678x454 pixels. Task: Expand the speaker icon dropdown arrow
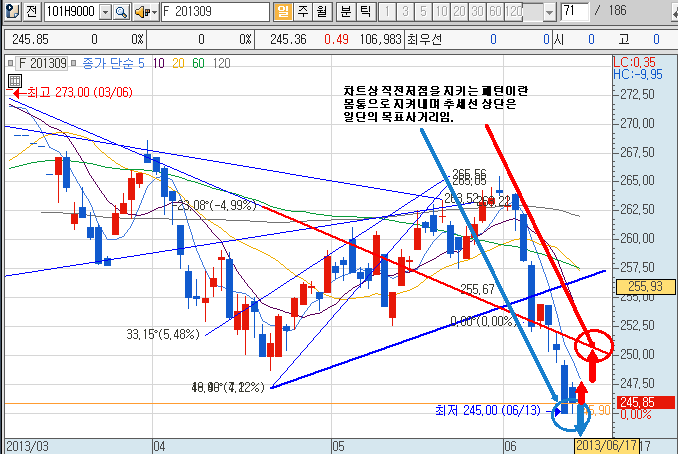click(155, 12)
